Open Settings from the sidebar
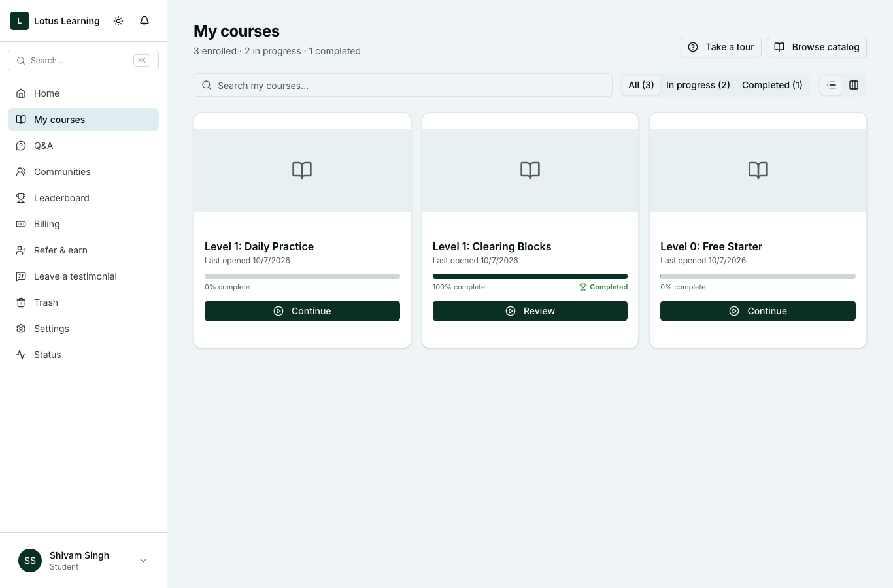This screenshot has width=893, height=588. tap(84, 329)
